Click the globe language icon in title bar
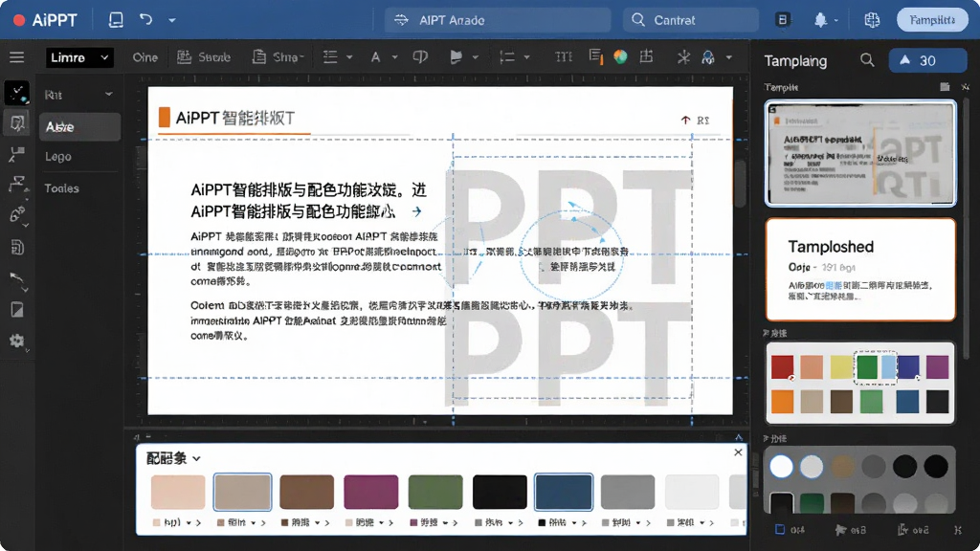 pyautogui.click(x=872, y=20)
